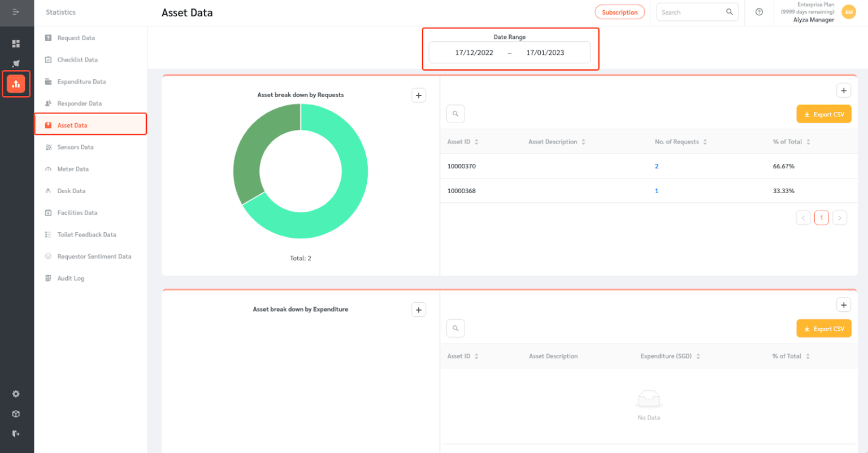Click into the top Search field

[692, 12]
